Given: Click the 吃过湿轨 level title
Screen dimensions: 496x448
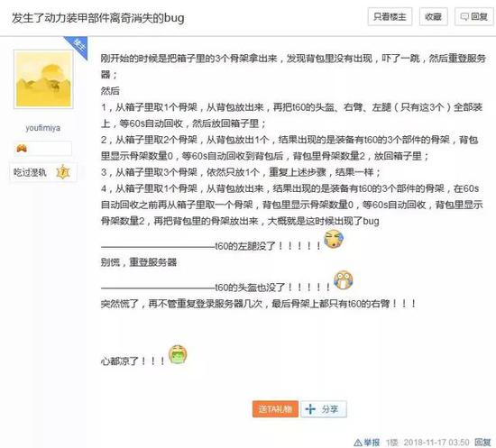Looking at the screenshot, I should coord(30,172).
